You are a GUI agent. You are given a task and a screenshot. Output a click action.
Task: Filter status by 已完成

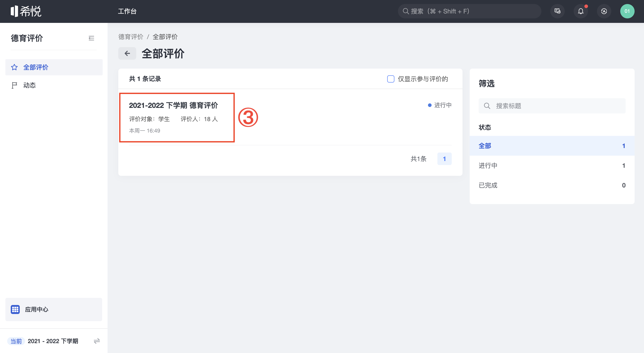click(552, 185)
